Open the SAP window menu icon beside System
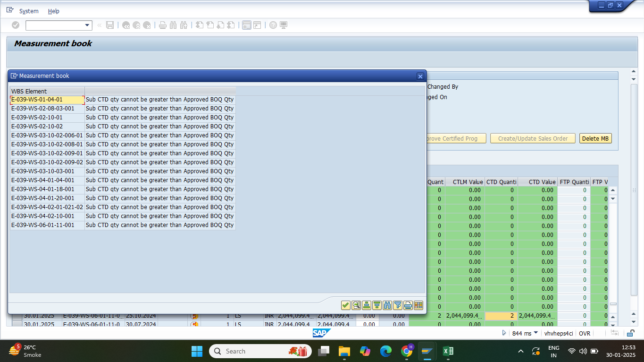Image resolution: width=644 pixels, height=362 pixels. (x=10, y=10)
